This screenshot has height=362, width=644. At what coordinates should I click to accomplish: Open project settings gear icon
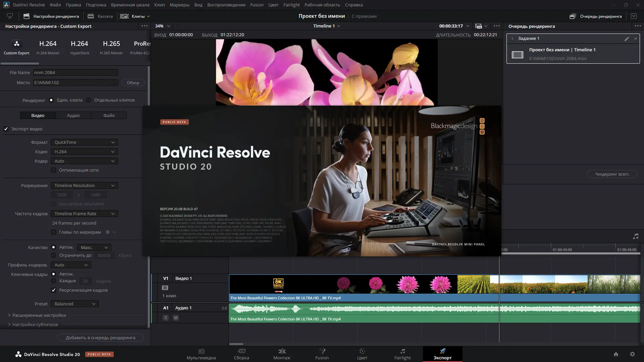pyautogui.click(x=632, y=354)
